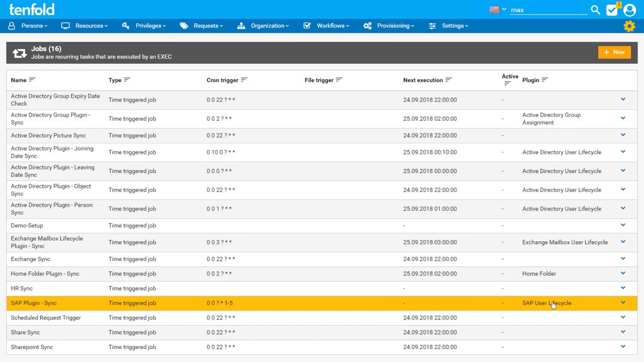
Task: Click the File trigger column sort icon
Action: (x=339, y=80)
